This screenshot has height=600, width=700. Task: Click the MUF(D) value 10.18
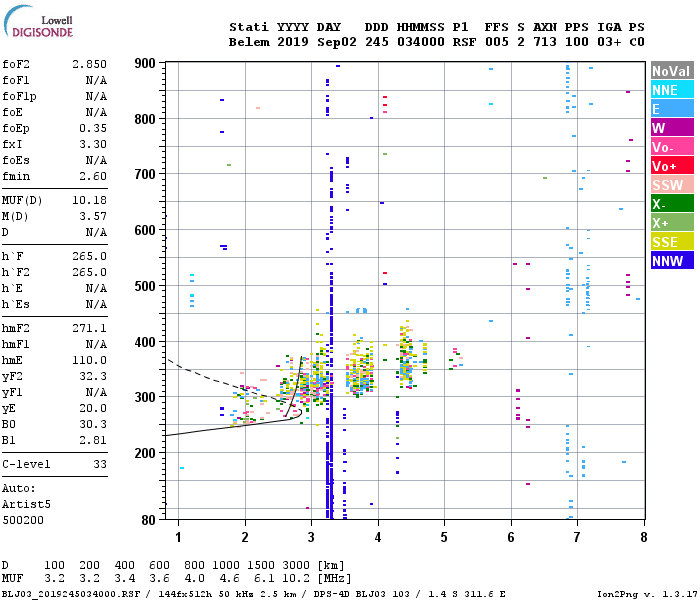click(x=90, y=200)
